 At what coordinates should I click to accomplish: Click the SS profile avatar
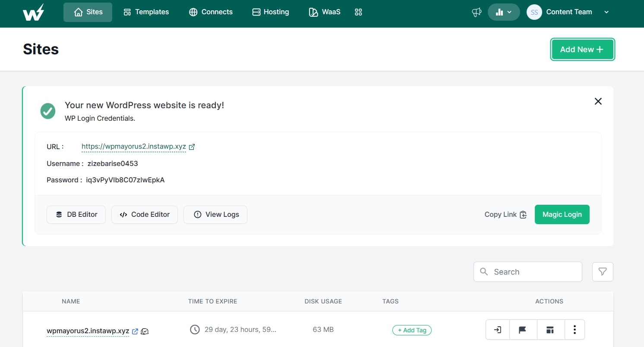coord(534,12)
